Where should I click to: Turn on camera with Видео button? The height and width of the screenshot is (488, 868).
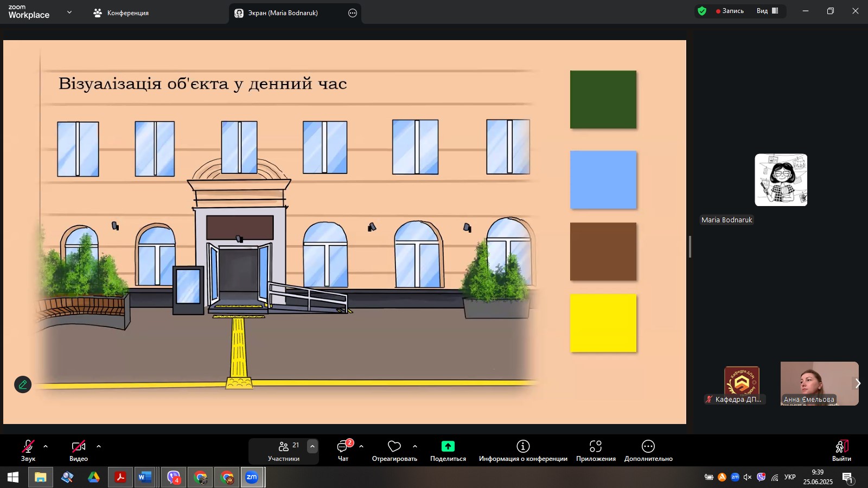point(79,451)
